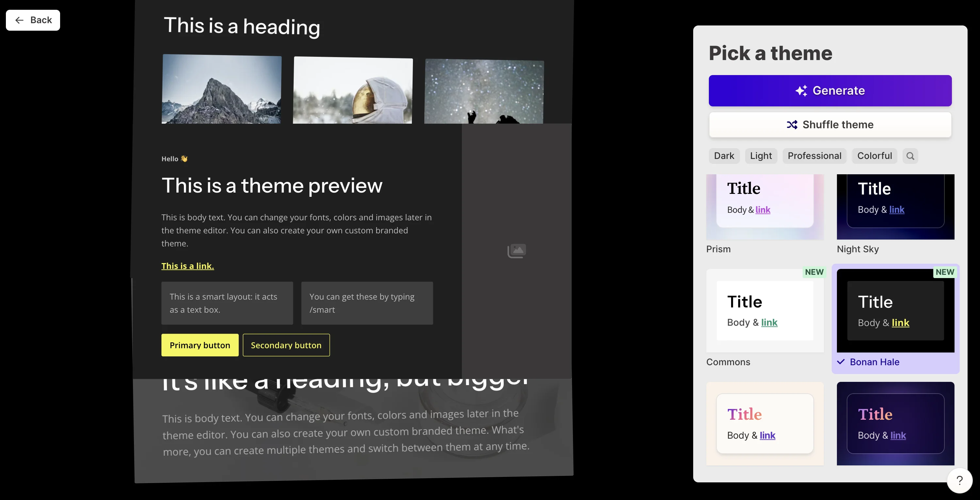Click "This is a link." in preview
This screenshot has height=500, width=980.
[x=188, y=266]
